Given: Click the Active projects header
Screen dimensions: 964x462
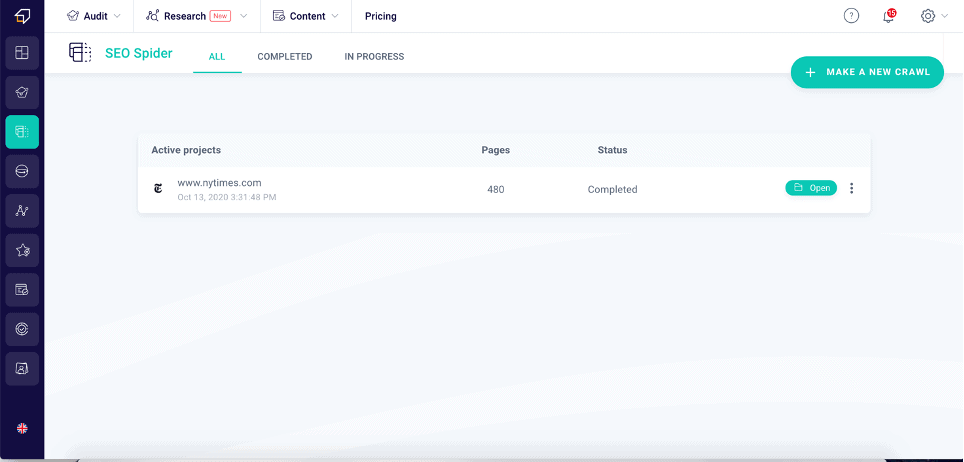Looking at the screenshot, I should click(x=186, y=150).
